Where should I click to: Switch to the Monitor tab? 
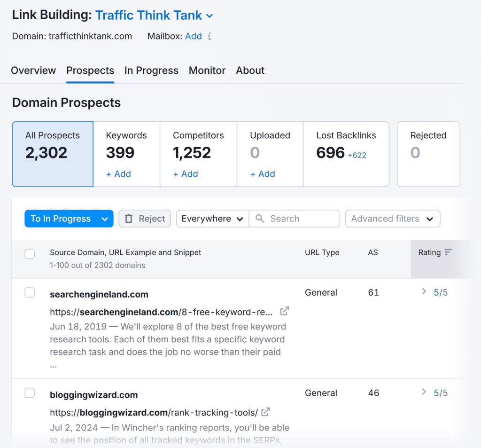pos(207,71)
